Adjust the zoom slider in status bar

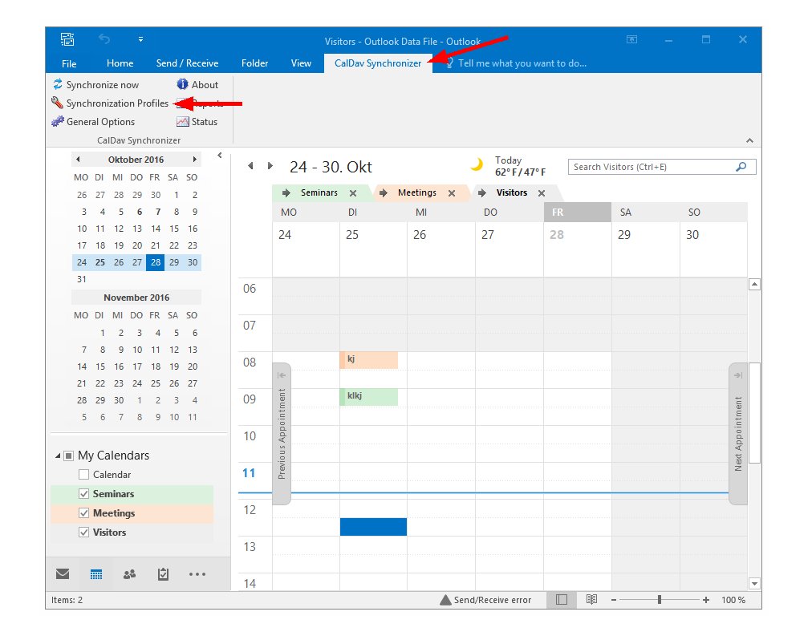coord(660,600)
